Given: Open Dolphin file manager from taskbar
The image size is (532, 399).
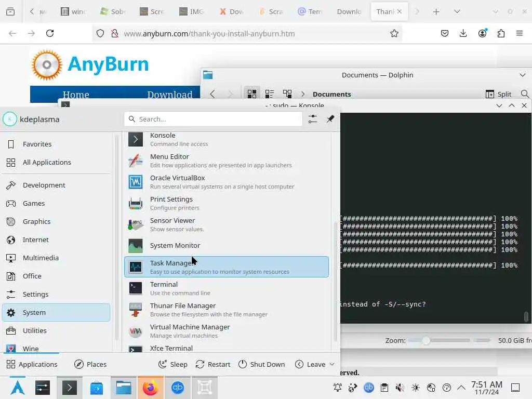Looking at the screenshot, I should click(123, 388).
